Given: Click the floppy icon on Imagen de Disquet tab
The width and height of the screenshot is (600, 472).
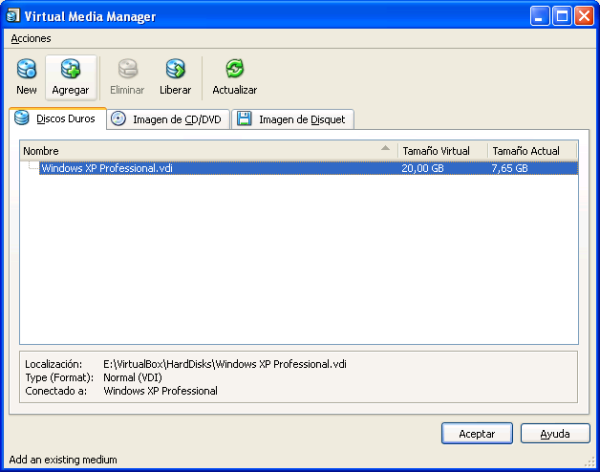Looking at the screenshot, I should (x=245, y=119).
